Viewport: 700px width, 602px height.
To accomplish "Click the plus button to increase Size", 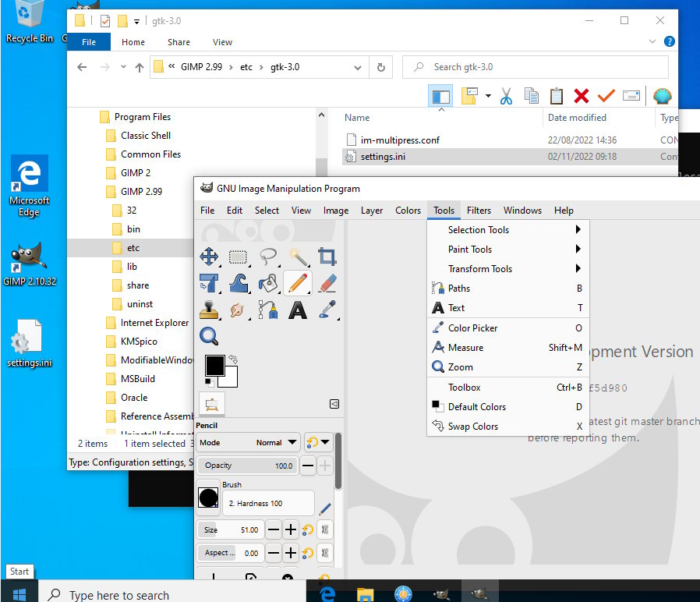I will [x=291, y=530].
